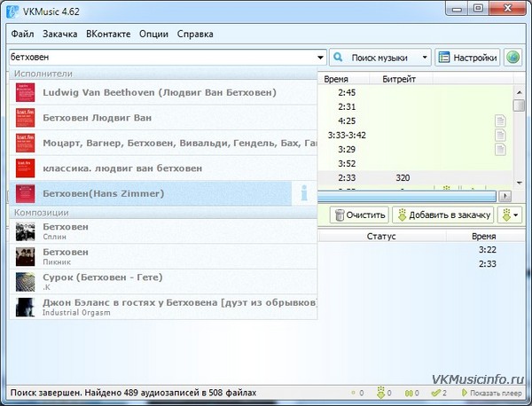Click the results list scroll up arrow
532x406 pixels.
(x=519, y=92)
